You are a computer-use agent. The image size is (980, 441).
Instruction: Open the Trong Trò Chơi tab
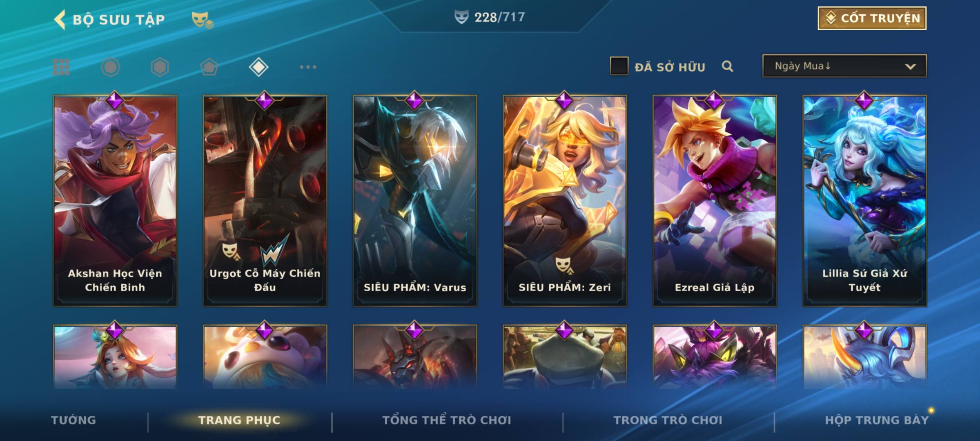coord(668,420)
